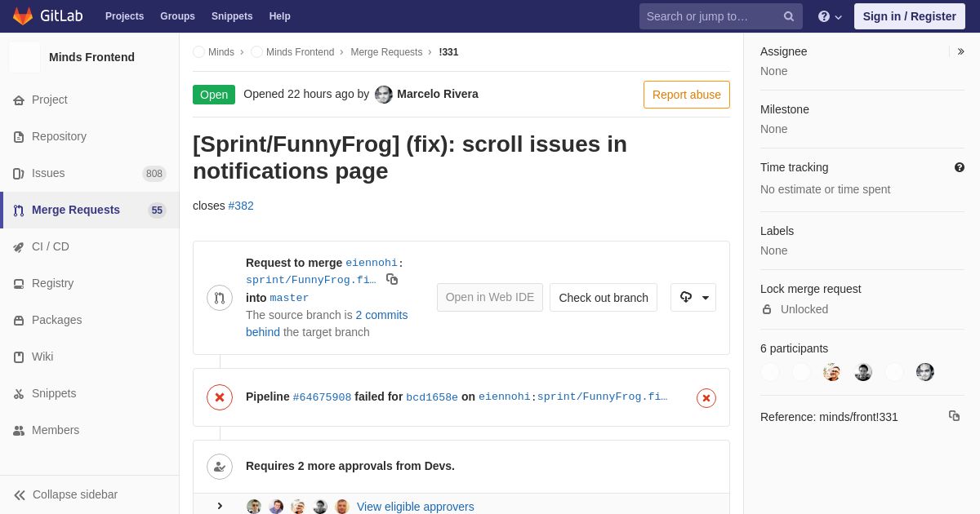
Task: Click the Collapse sidebar label
Action: (x=75, y=494)
